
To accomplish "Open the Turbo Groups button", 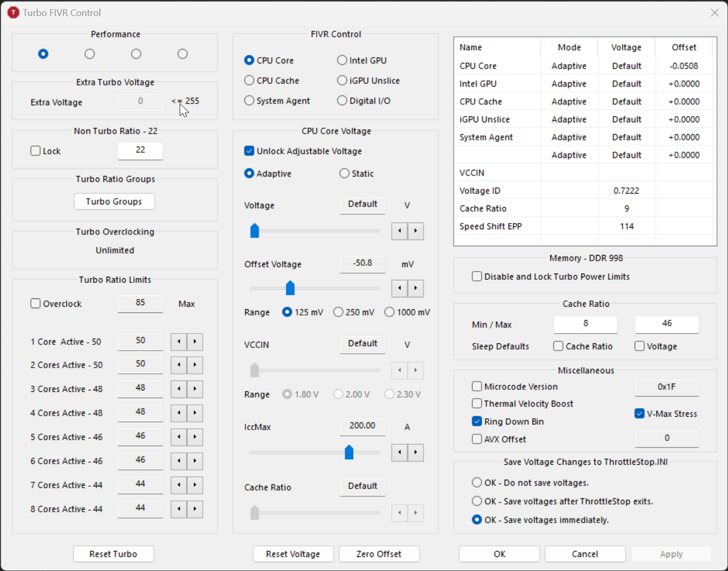I will pyautogui.click(x=114, y=201).
